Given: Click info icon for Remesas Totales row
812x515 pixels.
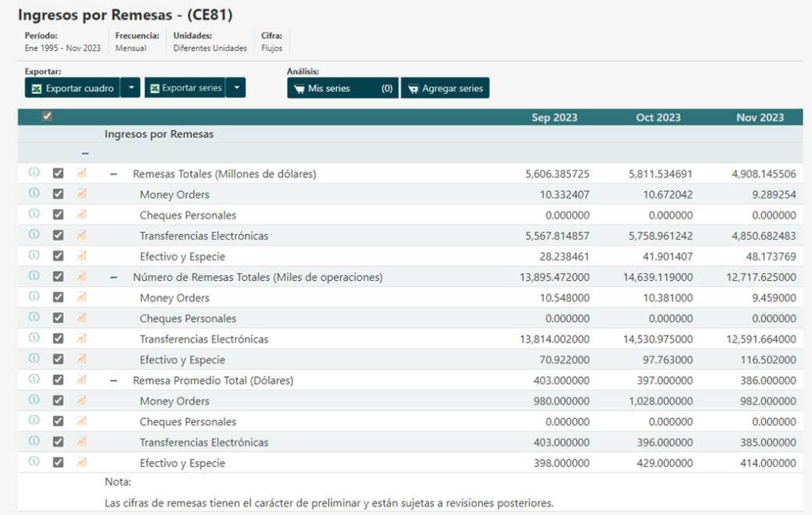Looking at the screenshot, I should pos(34,173).
